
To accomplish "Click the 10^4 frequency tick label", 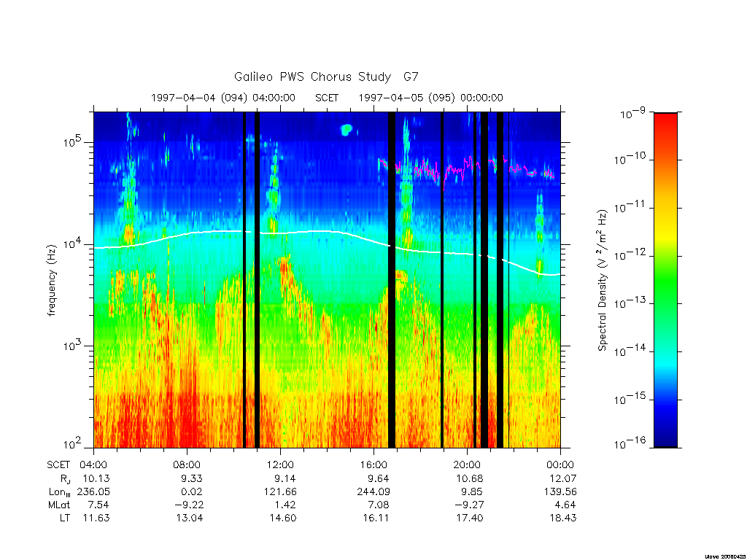I will click(x=72, y=243).
